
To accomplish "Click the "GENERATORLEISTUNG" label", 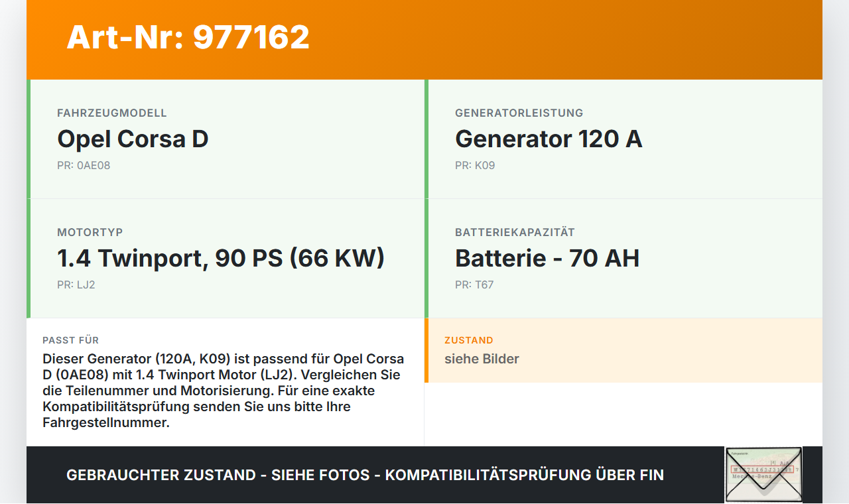I will [519, 113].
